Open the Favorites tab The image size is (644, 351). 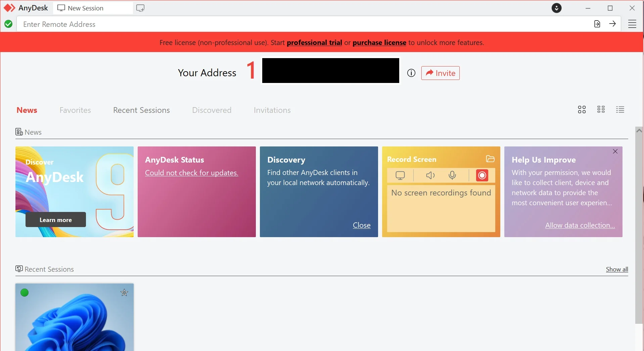point(75,110)
